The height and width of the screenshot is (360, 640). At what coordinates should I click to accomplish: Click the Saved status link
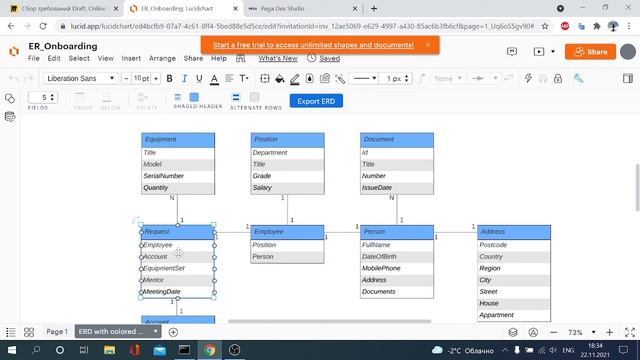coord(329,58)
